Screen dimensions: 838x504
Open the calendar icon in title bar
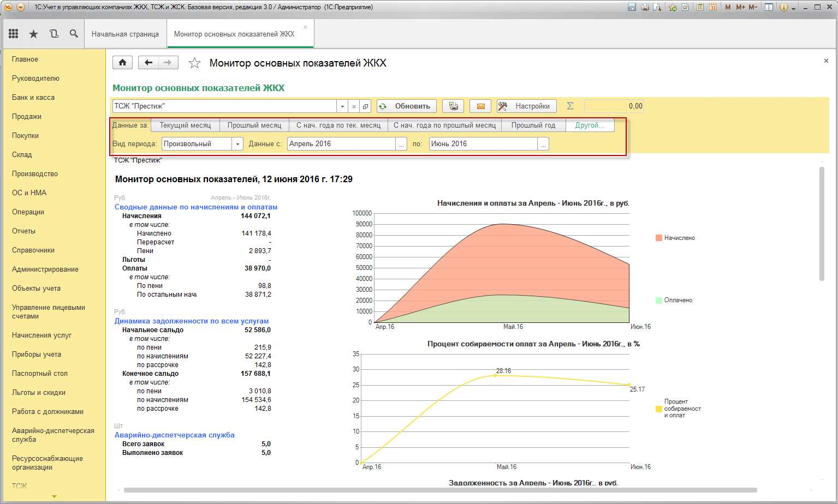(x=712, y=7)
